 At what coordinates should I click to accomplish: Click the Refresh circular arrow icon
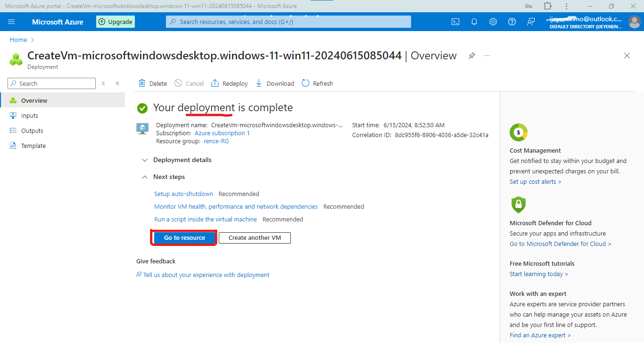[x=305, y=83]
